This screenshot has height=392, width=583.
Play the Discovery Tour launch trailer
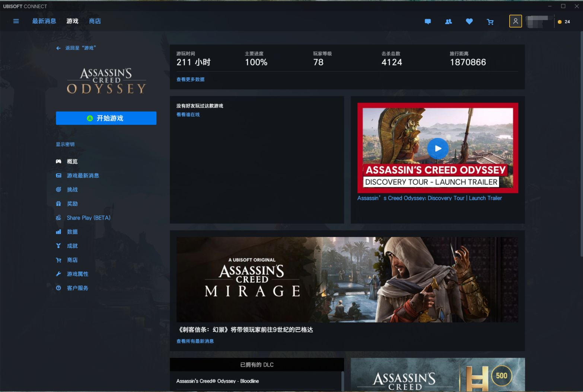(x=438, y=148)
